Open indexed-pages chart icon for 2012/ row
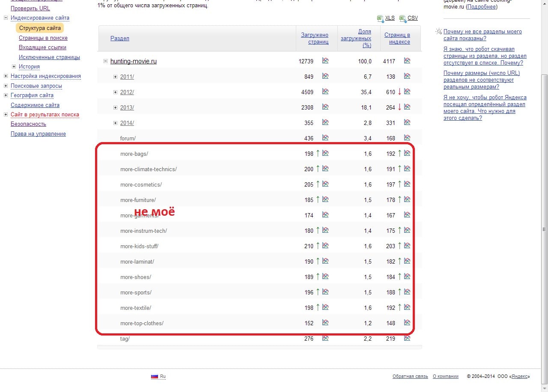 tap(407, 92)
